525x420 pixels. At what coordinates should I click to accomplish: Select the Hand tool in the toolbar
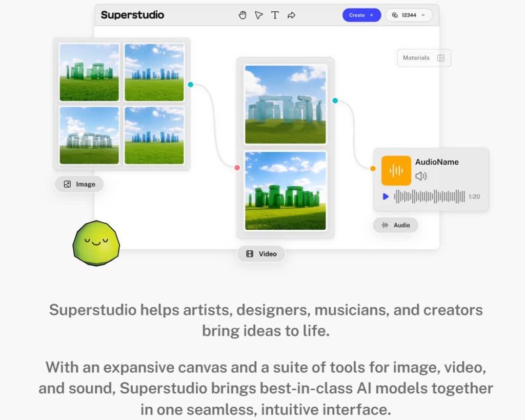pos(243,15)
